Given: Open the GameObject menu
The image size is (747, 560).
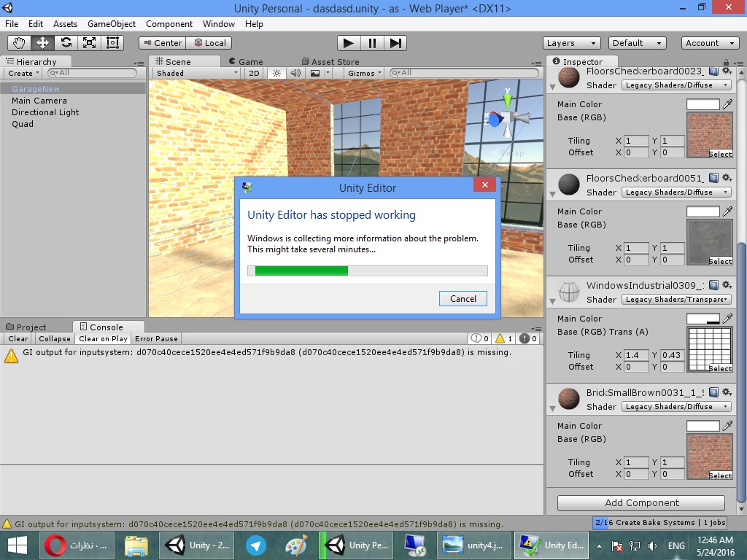Looking at the screenshot, I should tap(112, 24).
